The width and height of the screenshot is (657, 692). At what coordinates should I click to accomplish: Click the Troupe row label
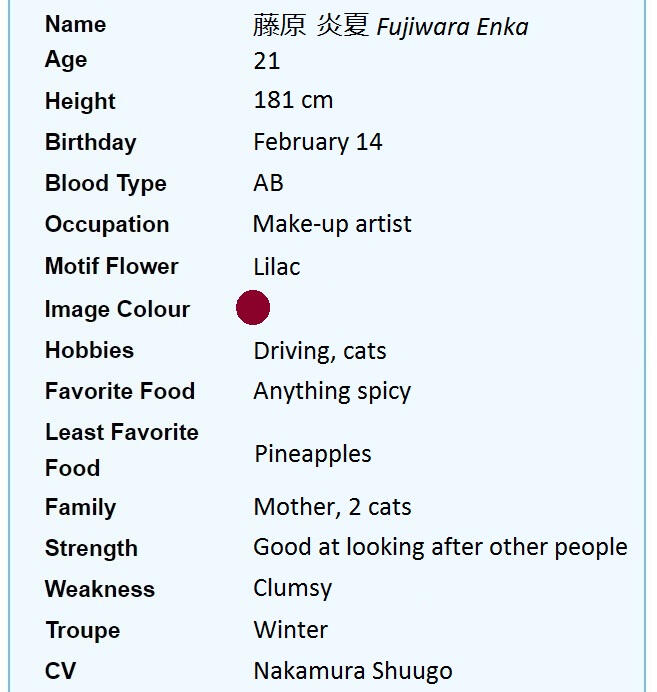click(x=82, y=630)
